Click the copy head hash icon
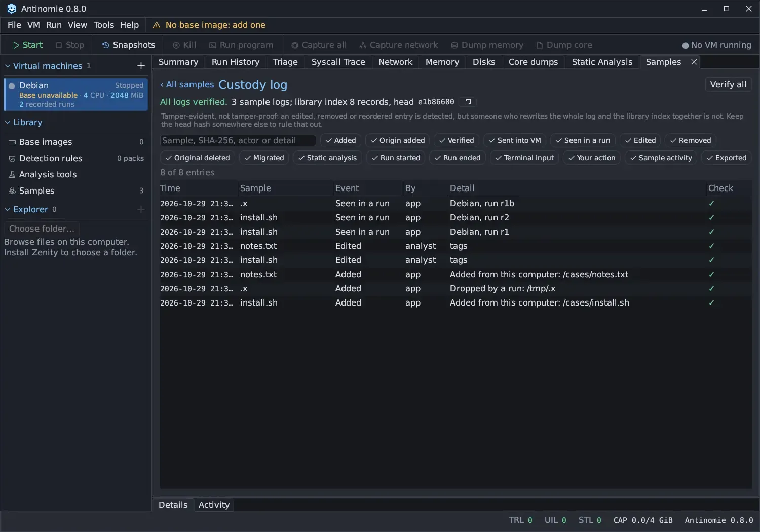 click(x=468, y=102)
